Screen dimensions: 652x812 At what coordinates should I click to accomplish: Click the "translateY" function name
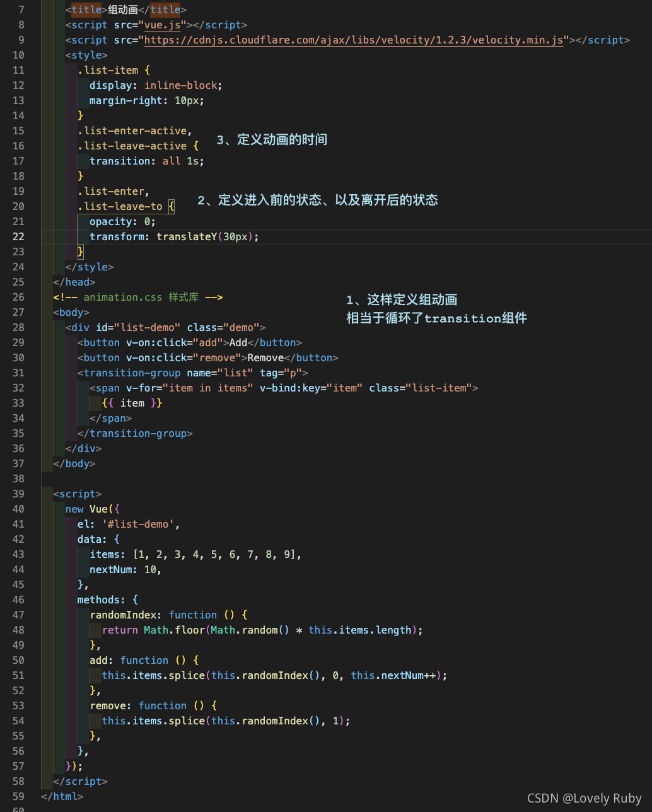pos(187,236)
